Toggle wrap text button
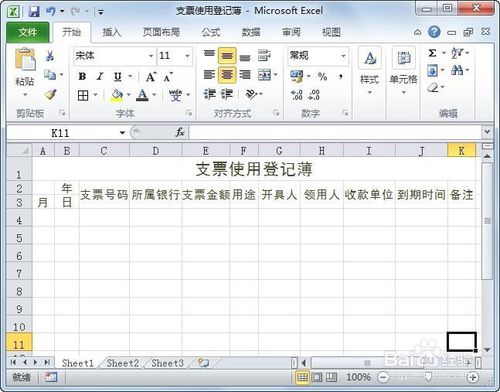500x392 pixels. (264, 55)
